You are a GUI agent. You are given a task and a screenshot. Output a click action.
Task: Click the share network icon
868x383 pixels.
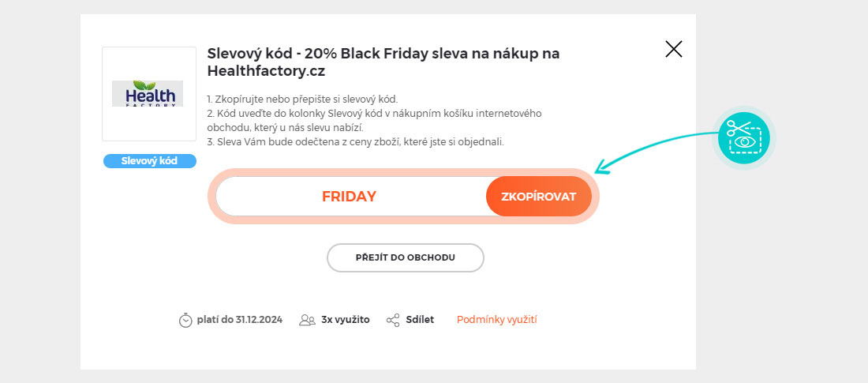393,320
